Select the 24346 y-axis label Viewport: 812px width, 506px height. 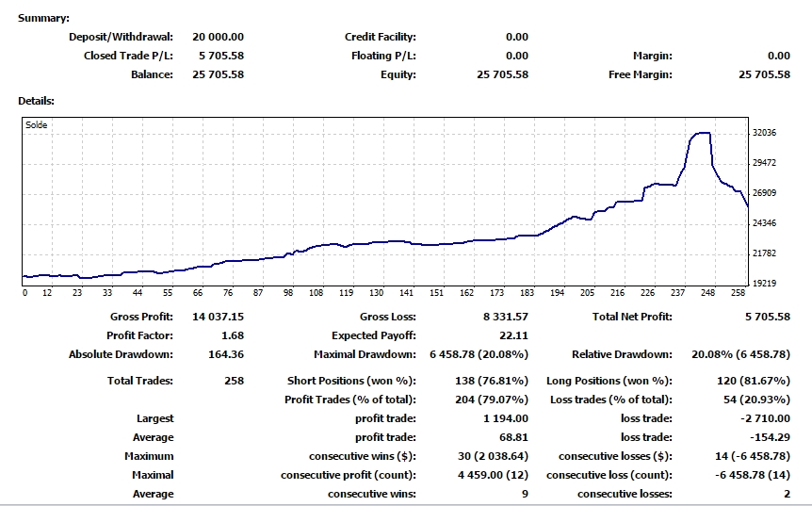coord(764,223)
